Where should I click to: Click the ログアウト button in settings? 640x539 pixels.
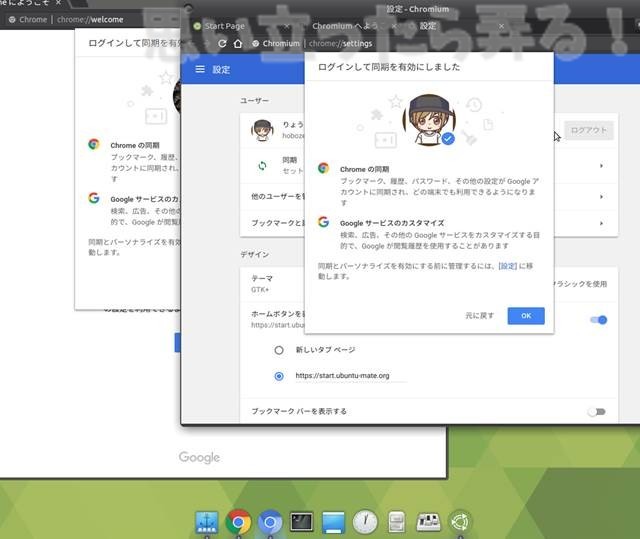(x=589, y=130)
